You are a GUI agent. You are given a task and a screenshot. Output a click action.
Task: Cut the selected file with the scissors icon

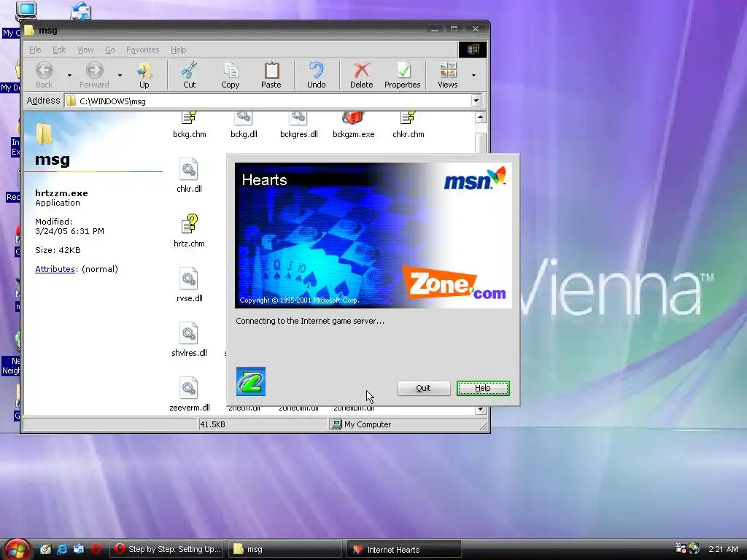pyautogui.click(x=189, y=75)
